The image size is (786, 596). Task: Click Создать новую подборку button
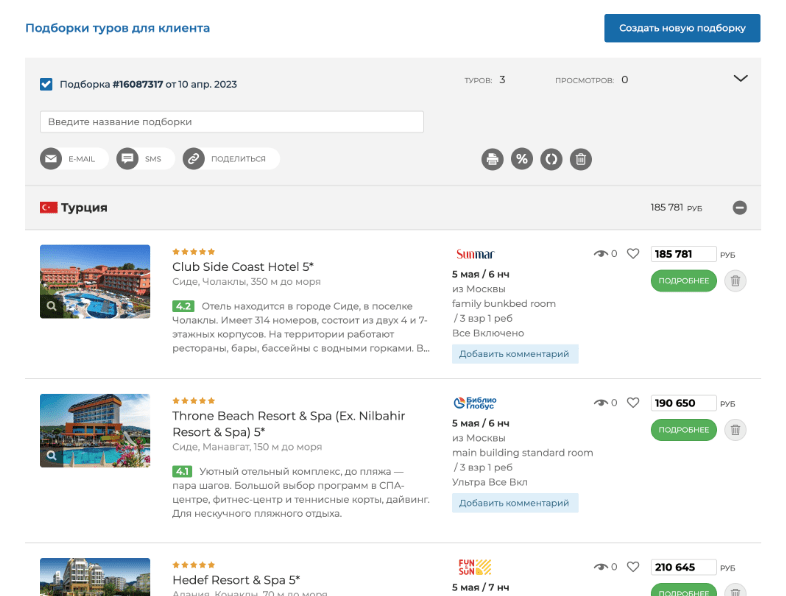(682, 28)
